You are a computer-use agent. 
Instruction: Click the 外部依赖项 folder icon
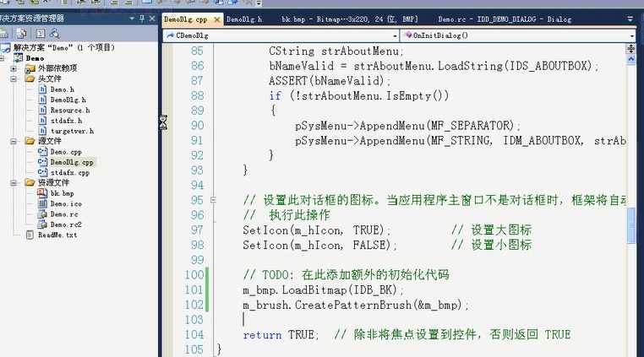pos(30,68)
